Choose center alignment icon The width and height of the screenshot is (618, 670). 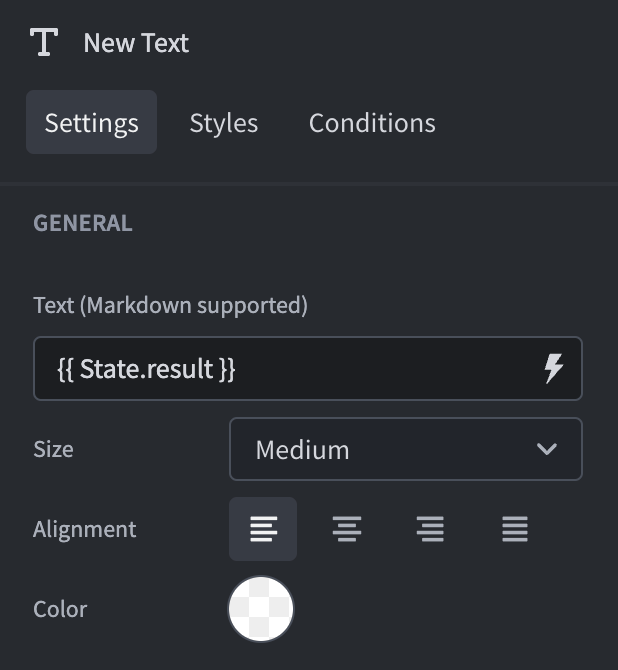347,529
